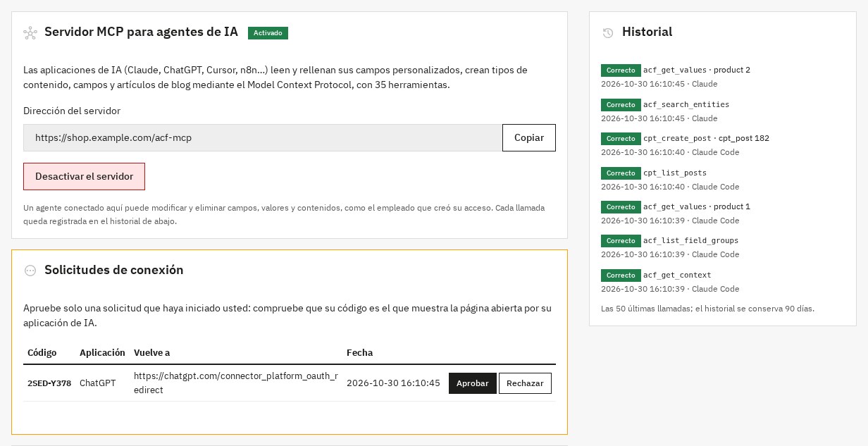Click the Servidor MCP para agentes heading
This screenshot has width=868, height=446.
pos(141,32)
